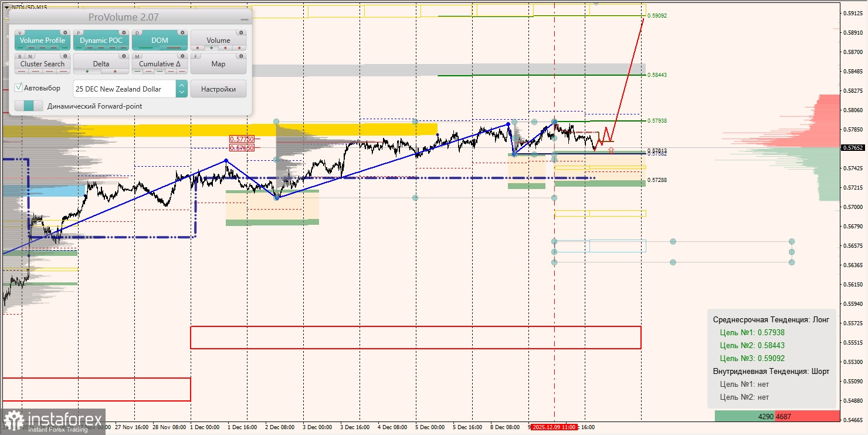Open the Map settings gear

pyautogui.click(x=241, y=56)
